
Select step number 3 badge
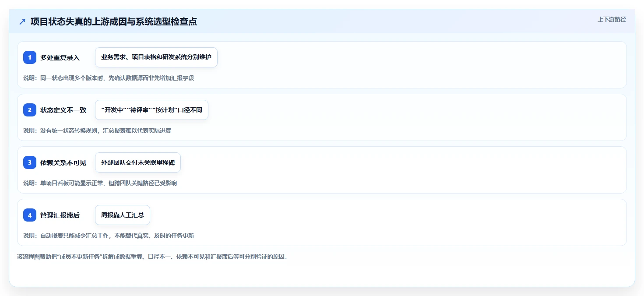point(30,162)
